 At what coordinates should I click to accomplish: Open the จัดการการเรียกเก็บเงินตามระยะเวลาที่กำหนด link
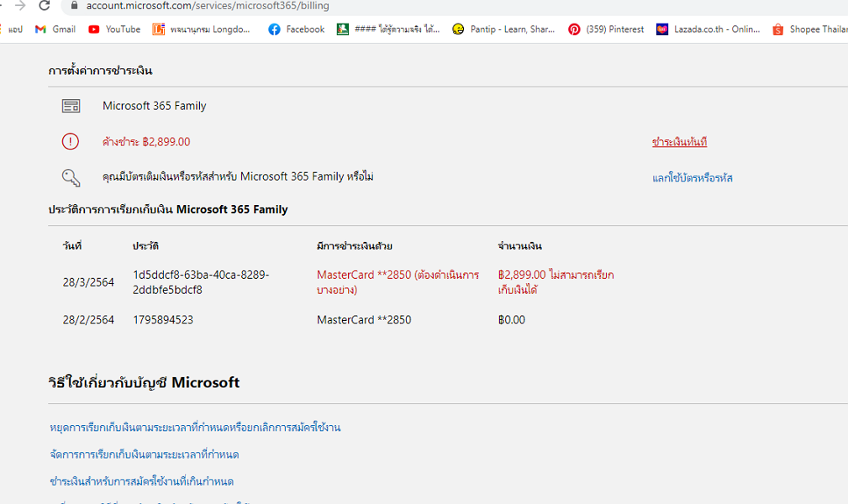(145, 454)
